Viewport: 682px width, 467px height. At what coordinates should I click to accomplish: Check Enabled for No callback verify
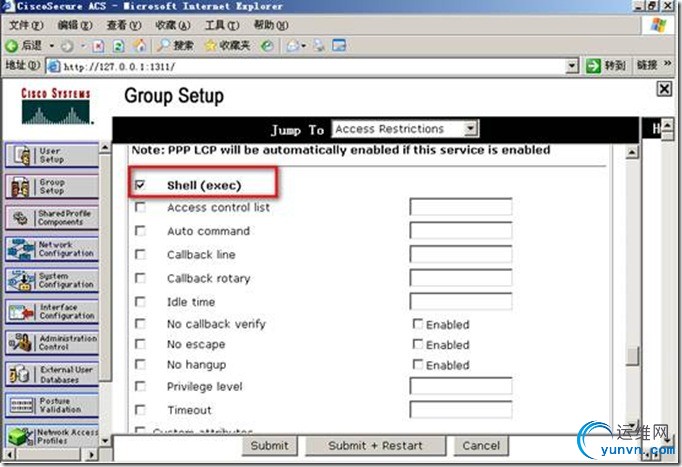tap(418, 324)
